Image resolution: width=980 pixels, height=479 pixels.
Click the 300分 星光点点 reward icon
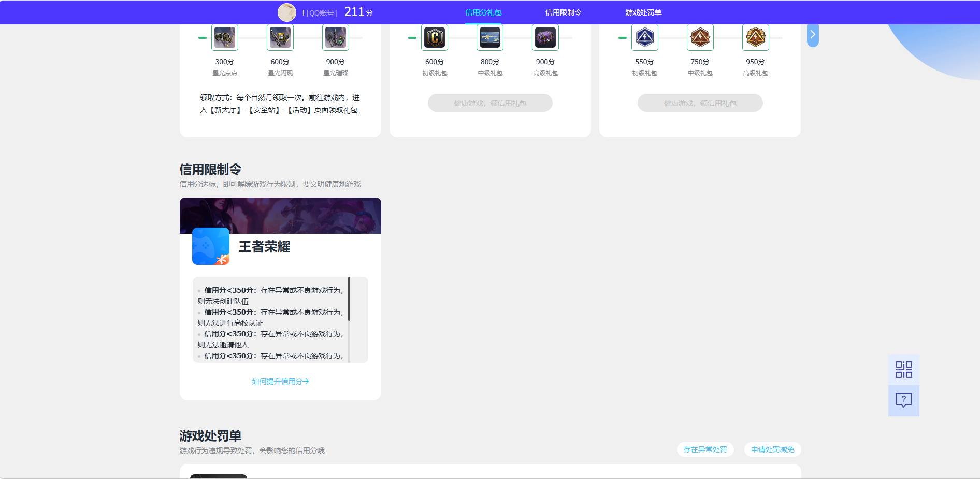tap(225, 37)
